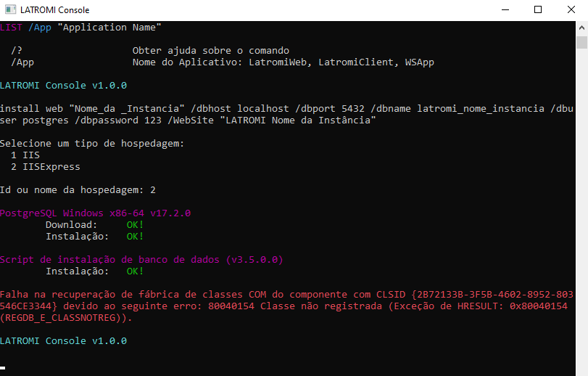Click 'OK!' under database script heading
588x376 pixels.
point(135,271)
